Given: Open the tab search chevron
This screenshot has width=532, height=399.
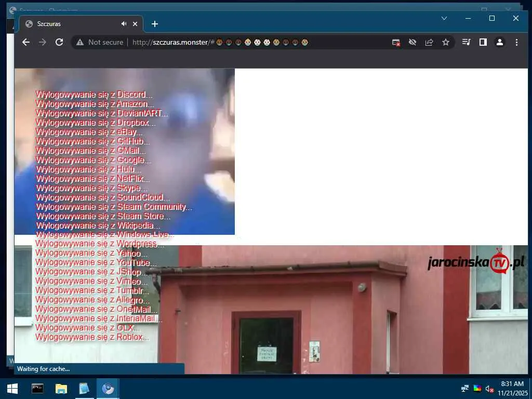Looking at the screenshot, I should [x=444, y=18].
